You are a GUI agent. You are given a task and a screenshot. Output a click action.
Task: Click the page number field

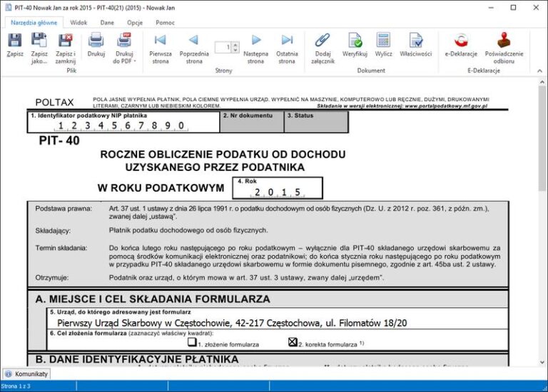pos(223,47)
